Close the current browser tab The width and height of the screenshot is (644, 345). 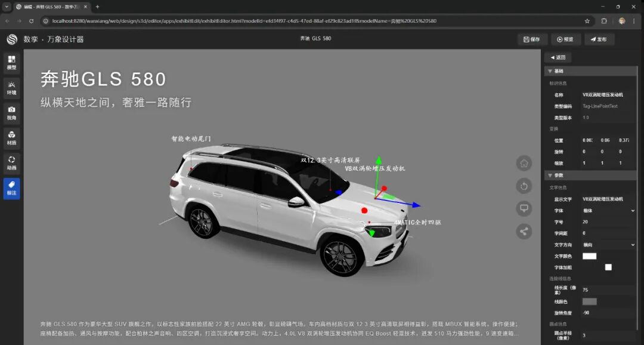(x=85, y=7)
